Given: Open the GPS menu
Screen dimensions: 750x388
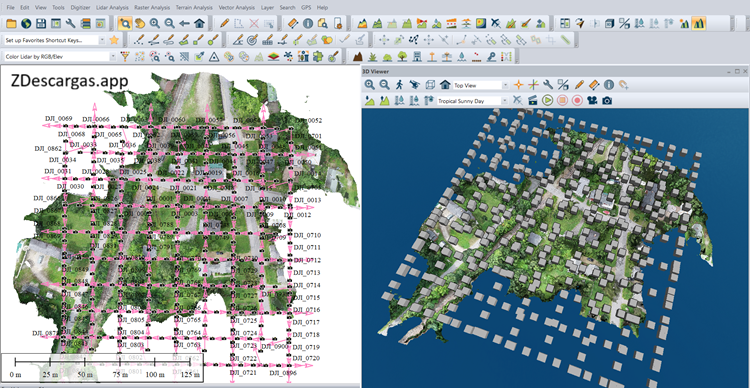Looking at the screenshot, I should [x=306, y=8].
